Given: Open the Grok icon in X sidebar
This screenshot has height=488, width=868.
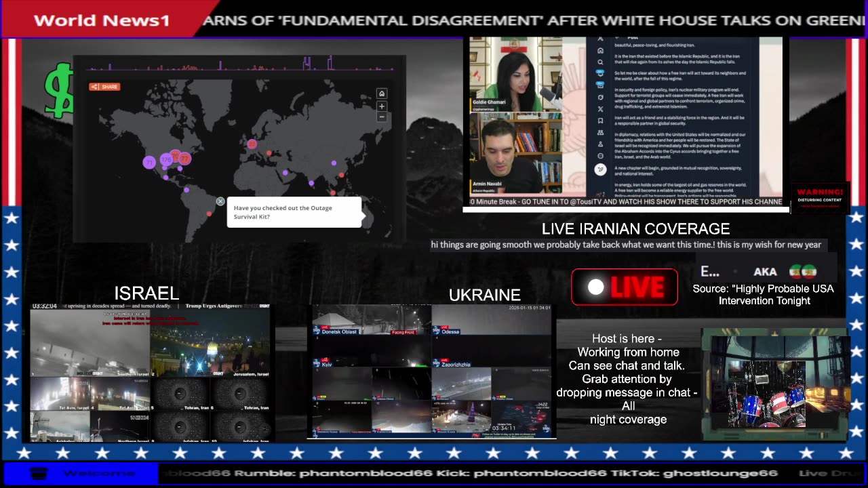Looking at the screenshot, I should [600, 98].
